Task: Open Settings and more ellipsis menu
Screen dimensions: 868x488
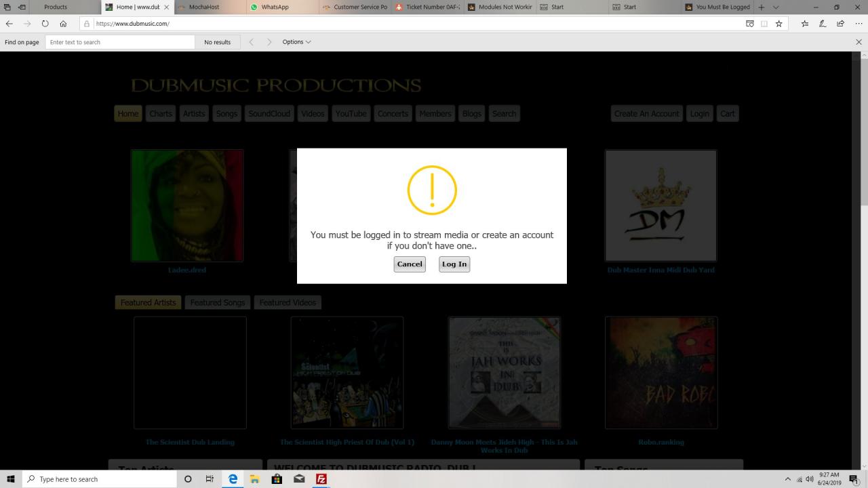Action: pyautogui.click(x=859, y=24)
